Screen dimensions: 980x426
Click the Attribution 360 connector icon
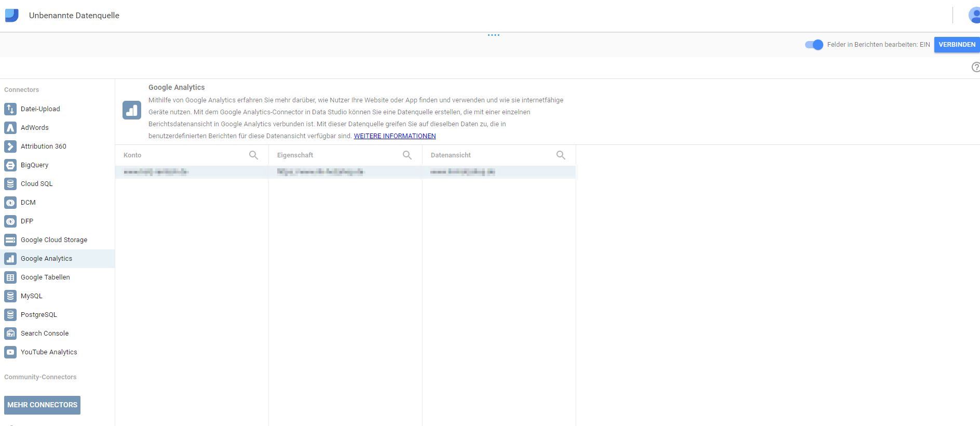(x=10, y=147)
